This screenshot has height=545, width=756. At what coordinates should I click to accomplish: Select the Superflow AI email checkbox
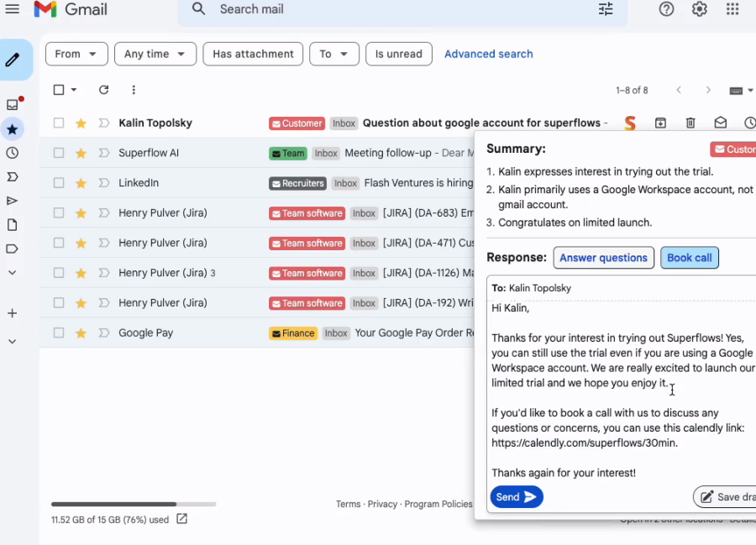pyautogui.click(x=59, y=153)
